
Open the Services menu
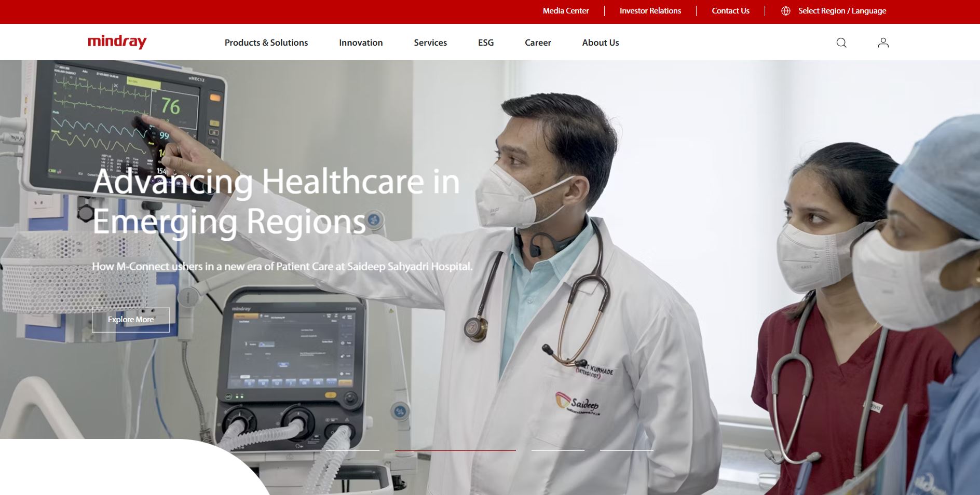point(430,43)
